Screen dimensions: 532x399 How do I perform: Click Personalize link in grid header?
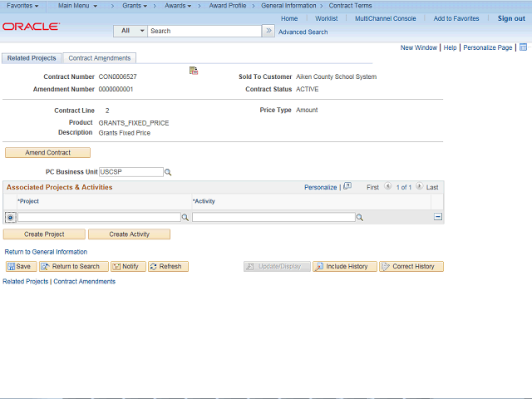click(x=320, y=187)
